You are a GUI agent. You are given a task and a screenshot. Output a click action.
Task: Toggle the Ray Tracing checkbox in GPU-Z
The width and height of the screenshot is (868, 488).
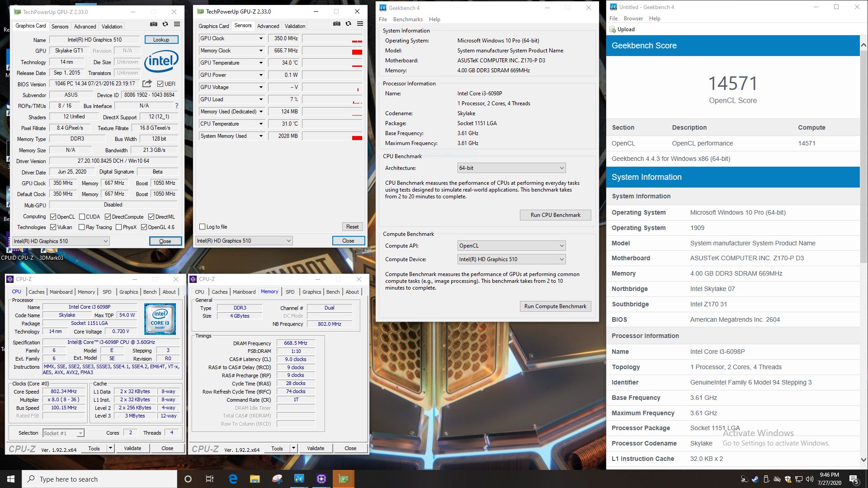point(82,227)
